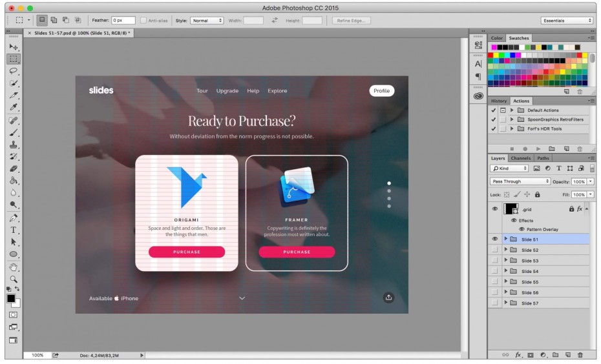
Task: Open the Layers panel flyout menu
Action: (592, 157)
